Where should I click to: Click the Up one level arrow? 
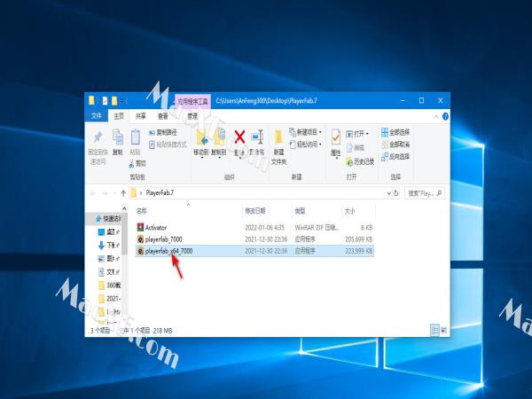123,193
